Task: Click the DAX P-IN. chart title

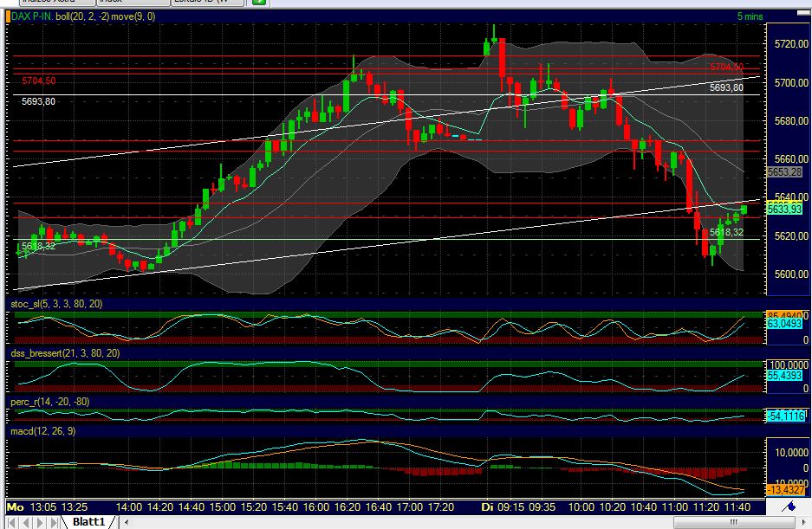Action: coord(32,16)
